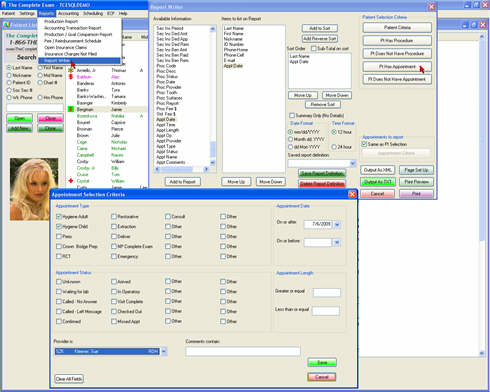
Task: Enable the Confirmed status checkbox
Action: (59, 321)
